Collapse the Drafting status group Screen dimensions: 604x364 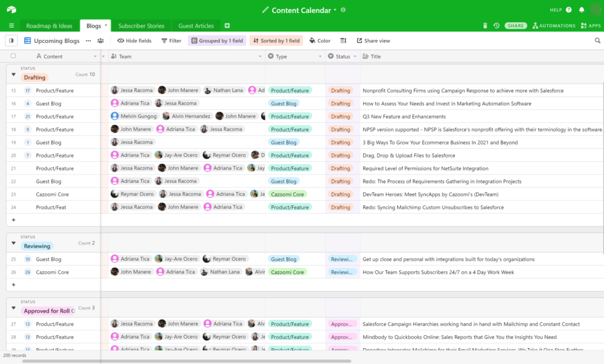[x=14, y=74]
